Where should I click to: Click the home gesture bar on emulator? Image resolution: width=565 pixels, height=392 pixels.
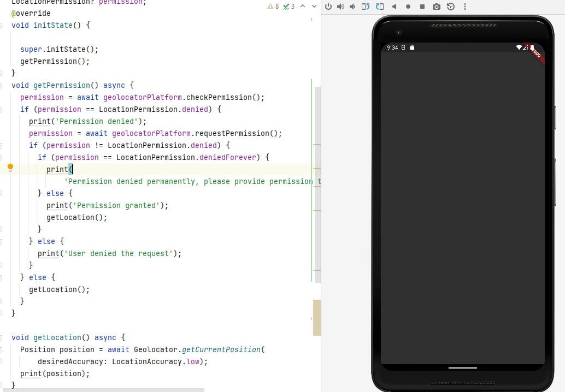pyautogui.click(x=463, y=368)
